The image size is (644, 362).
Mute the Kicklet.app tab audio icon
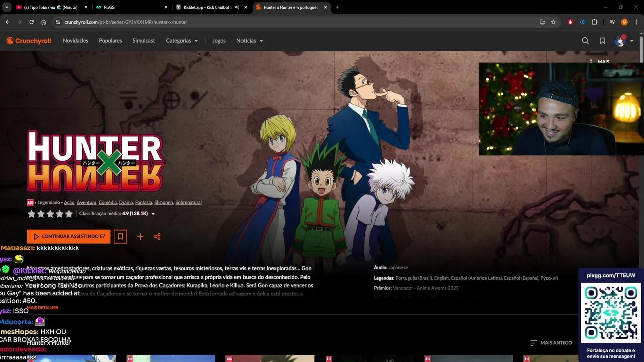(x=237, y=7)
